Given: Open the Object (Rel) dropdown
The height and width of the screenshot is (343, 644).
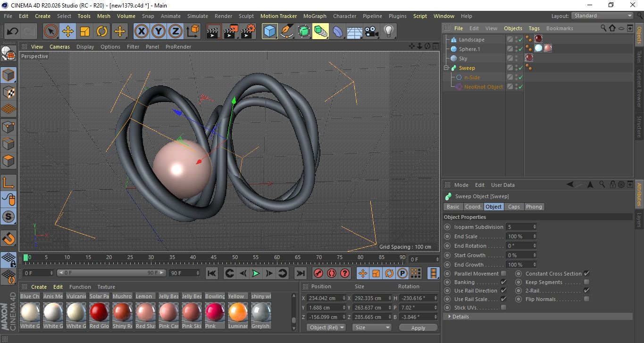Looking at the screenshot, I should pyautogui.click(x=326, y=327).
